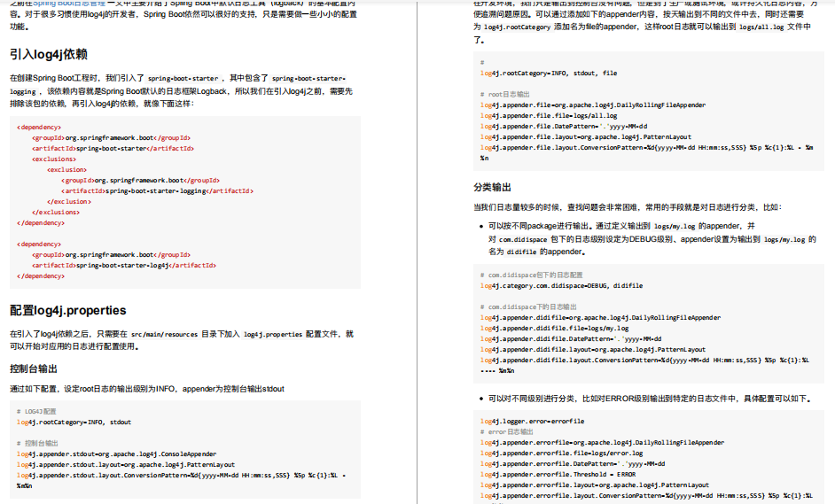Select the line log4j.appender.didifile.file=logs/my.log
Viewport: 835px width, 504px height.
point(554,329)
